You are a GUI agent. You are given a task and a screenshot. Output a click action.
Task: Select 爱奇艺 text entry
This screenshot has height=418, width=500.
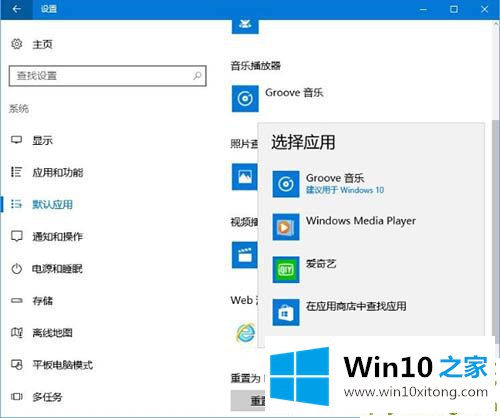[321, 264]
